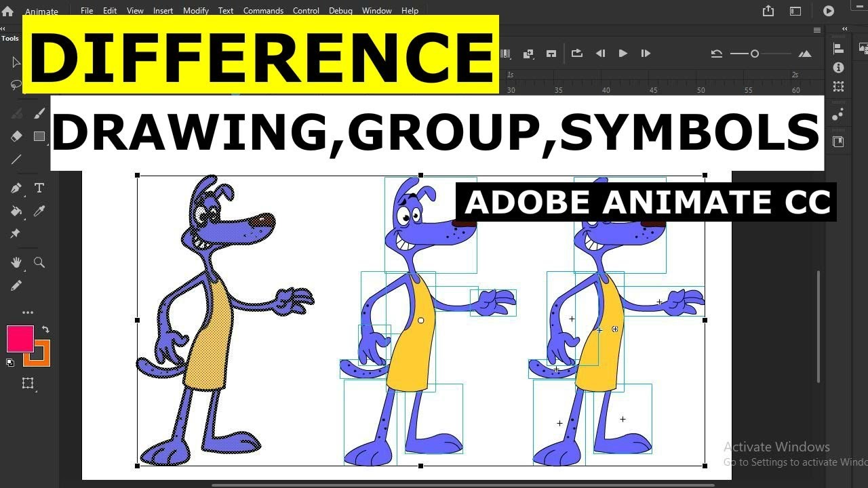Open the Transform panel icon

pyautogui.click(x=839, y=87)
